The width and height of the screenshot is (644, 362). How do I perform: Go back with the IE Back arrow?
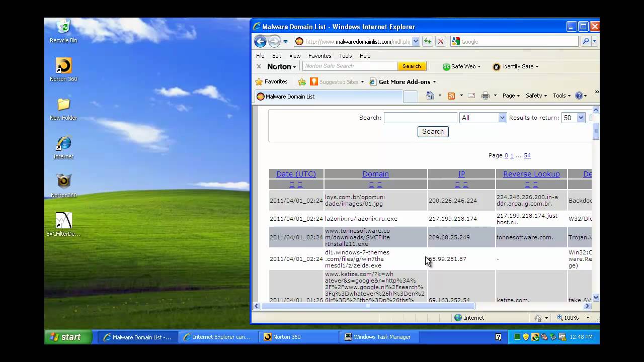260,42
